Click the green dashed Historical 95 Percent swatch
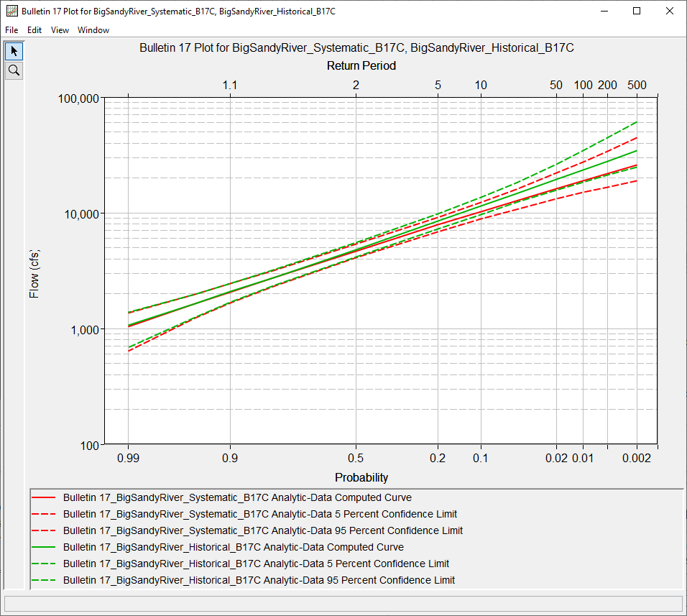The image size is (687, 616). tap(44, 580)
